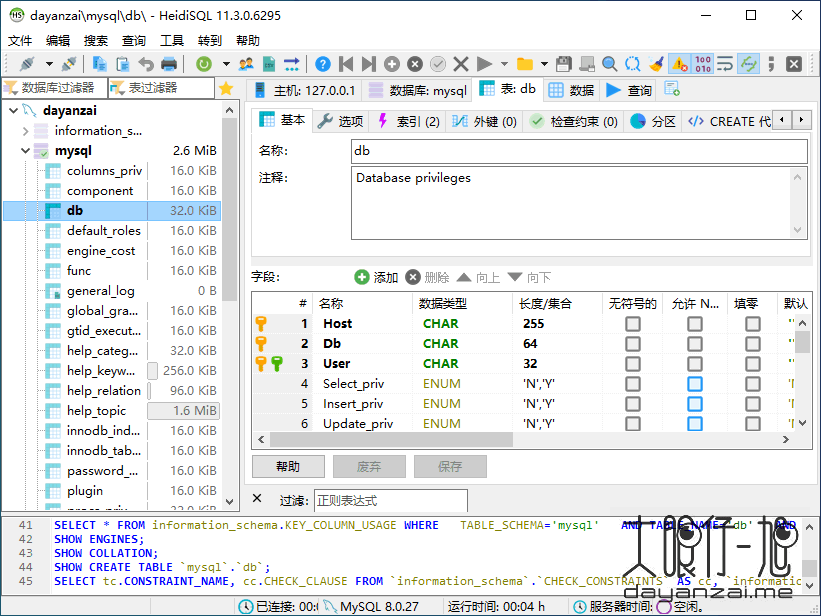Toggle allow NULL for Db row
The height and width of the screenshot is (616, 821).
(695, 344)
